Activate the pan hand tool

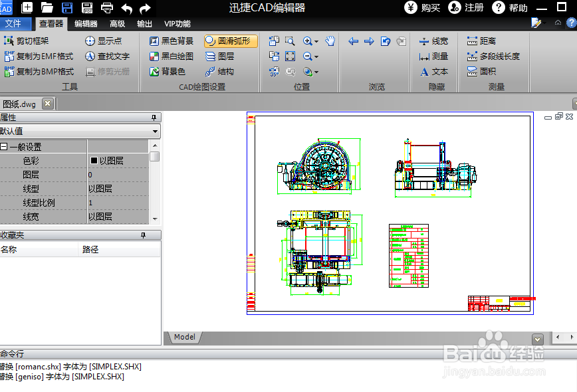(330, 41)
